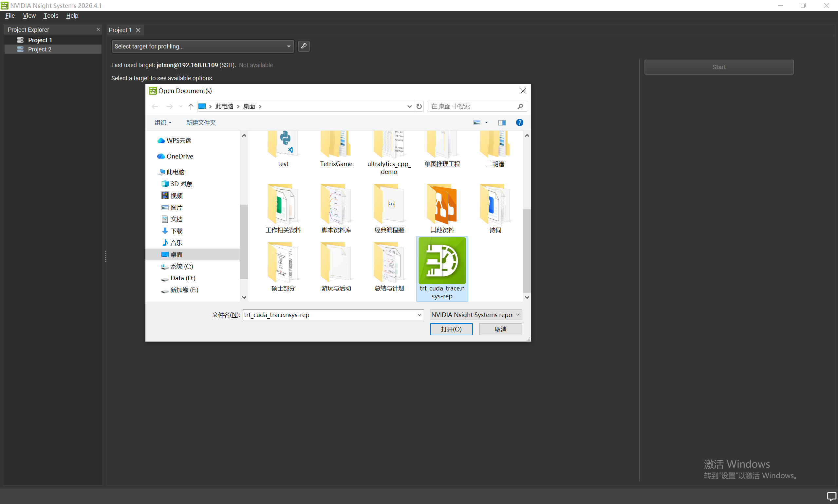The width and height of the screenshot is (838, 504).
Task: Switch to the Project 1 tab
Action: click(120, 30)
